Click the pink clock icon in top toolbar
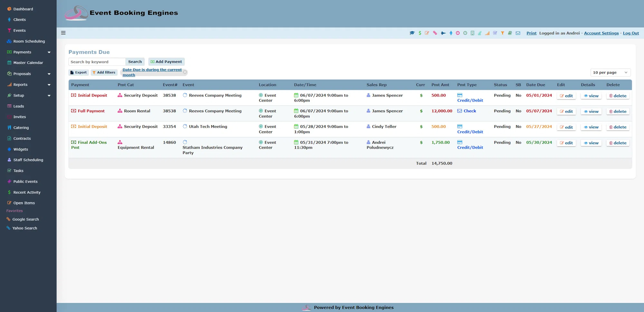 pos(458,33)
